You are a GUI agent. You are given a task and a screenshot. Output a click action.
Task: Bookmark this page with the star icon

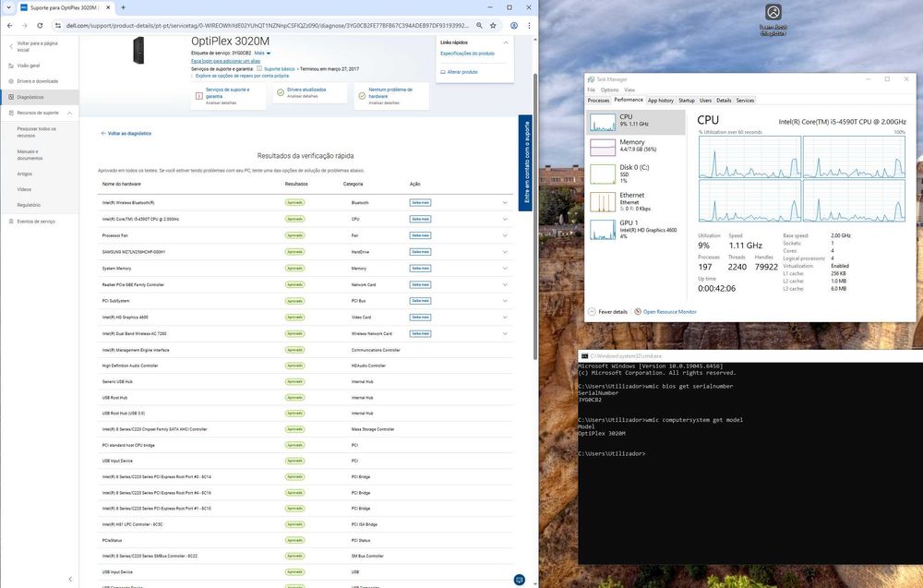tap(493, 25)
